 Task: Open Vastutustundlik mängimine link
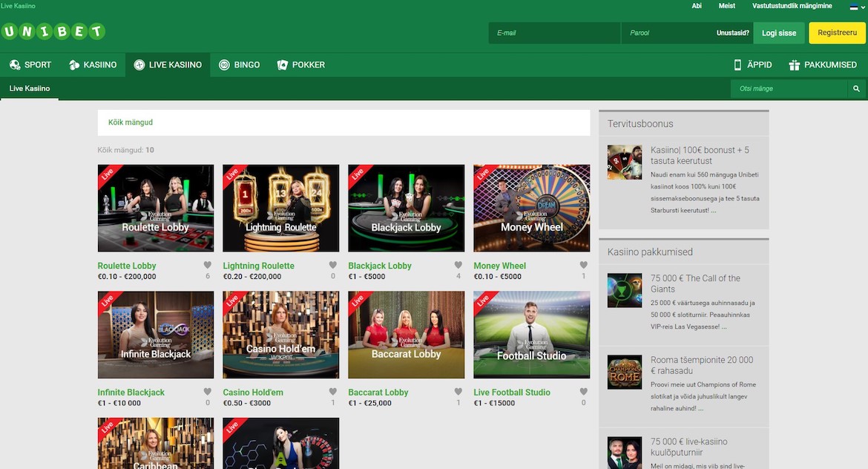point(792,5)
